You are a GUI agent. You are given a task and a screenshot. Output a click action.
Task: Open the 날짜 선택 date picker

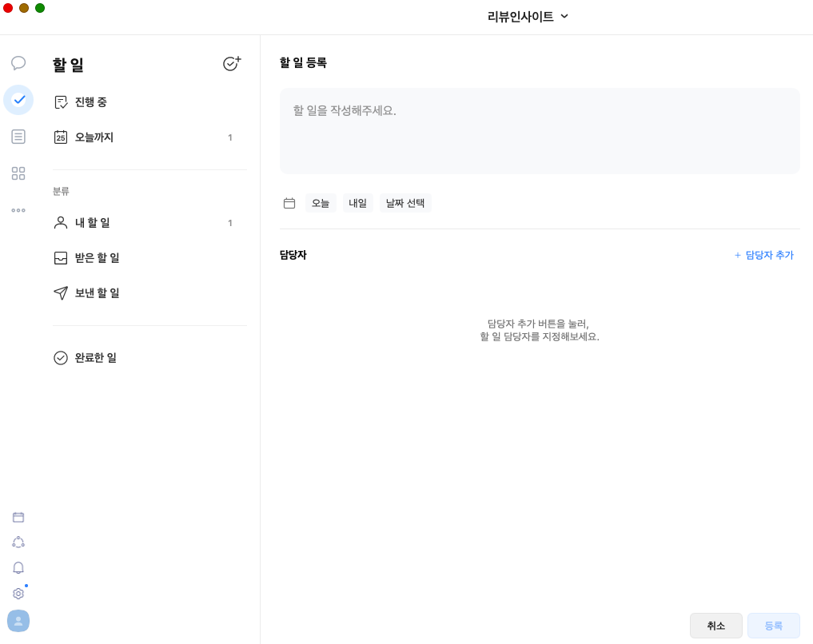pyautogui.click(x=405, y=203)
